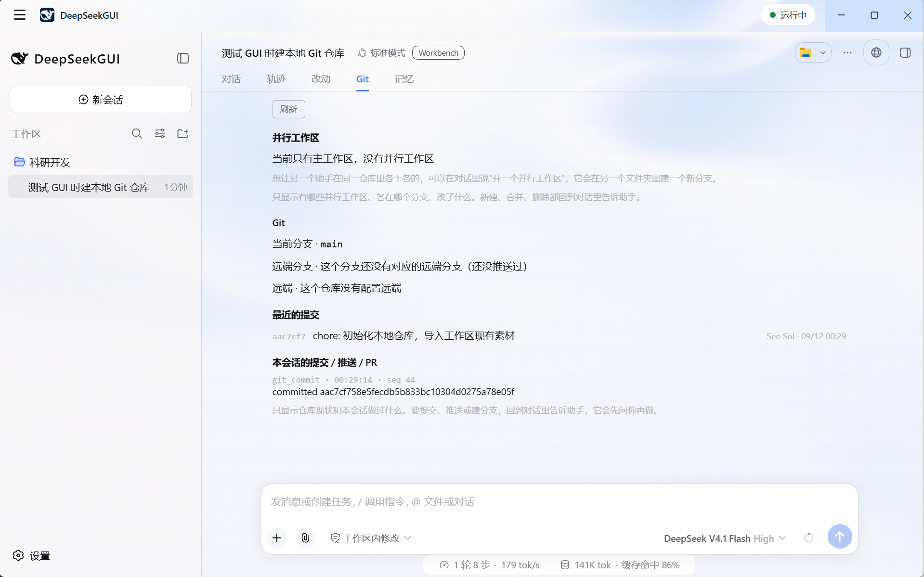
Task: Expand the 科研开发 workspace folder
Action: coord(42,162)
